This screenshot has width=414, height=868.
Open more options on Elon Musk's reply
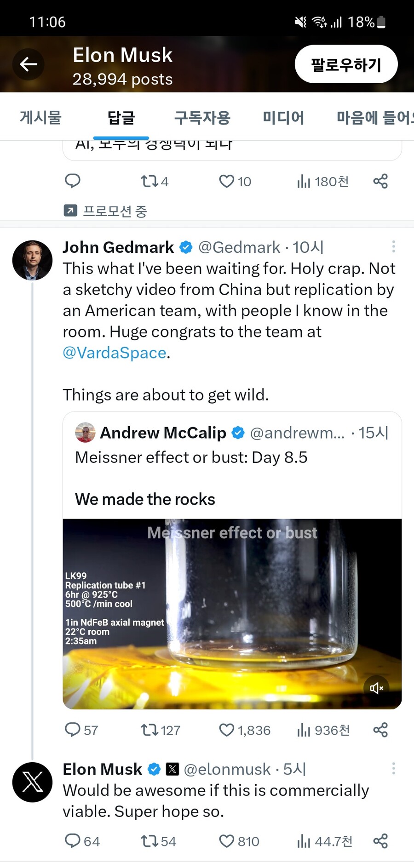393,769
